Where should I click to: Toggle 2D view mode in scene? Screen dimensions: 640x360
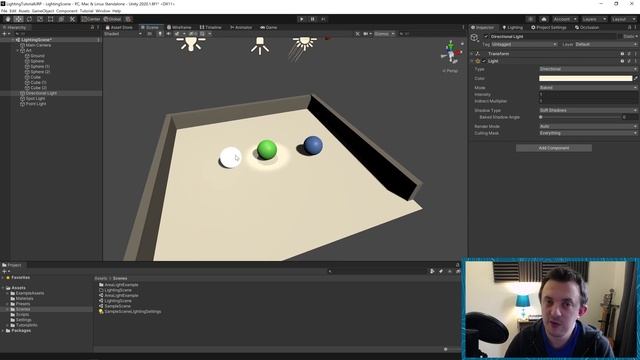pos(149,34)
